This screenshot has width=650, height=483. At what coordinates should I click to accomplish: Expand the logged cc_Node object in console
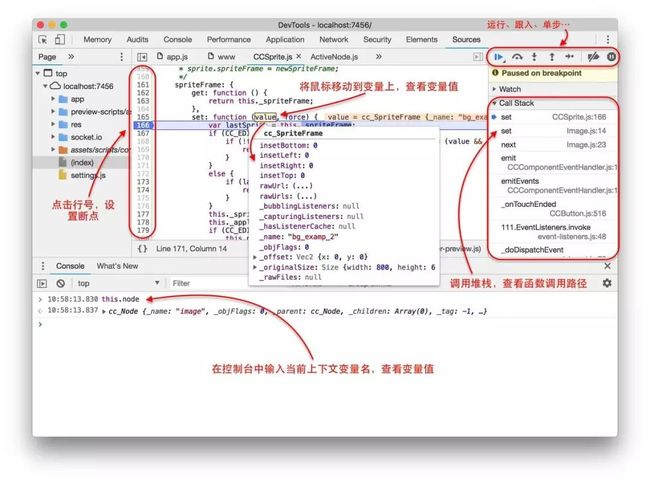tap(104, 311)
